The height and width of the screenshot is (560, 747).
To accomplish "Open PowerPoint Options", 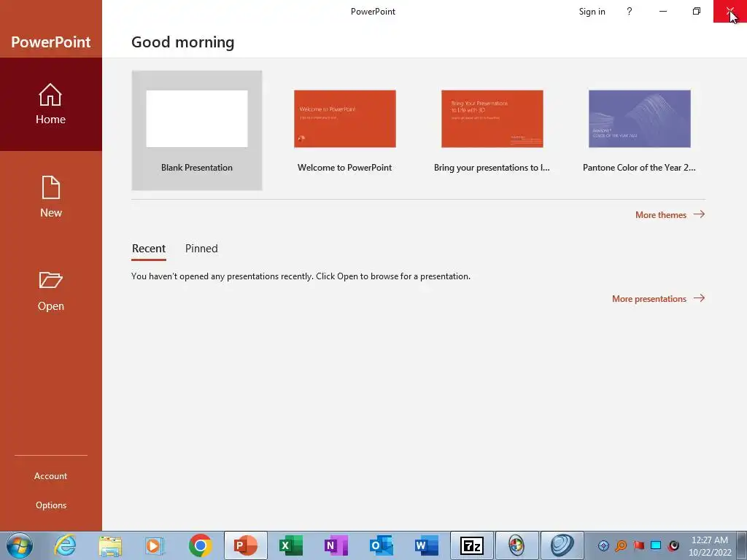I will [x=50, y=505].
